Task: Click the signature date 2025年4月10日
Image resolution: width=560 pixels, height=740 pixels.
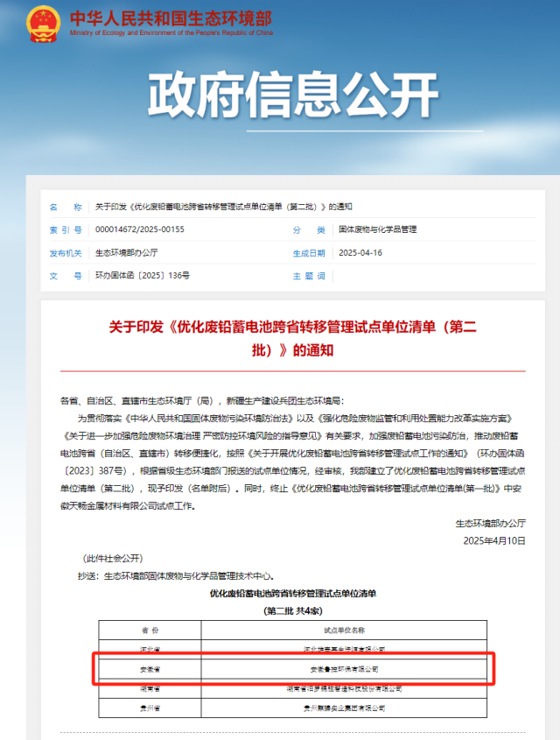Action: pos(494,540)
